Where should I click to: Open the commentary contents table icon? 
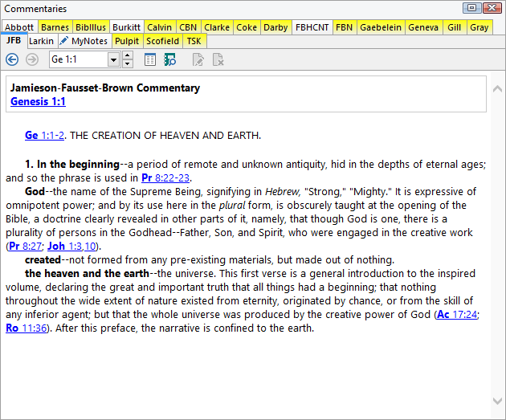click(149, 59)
